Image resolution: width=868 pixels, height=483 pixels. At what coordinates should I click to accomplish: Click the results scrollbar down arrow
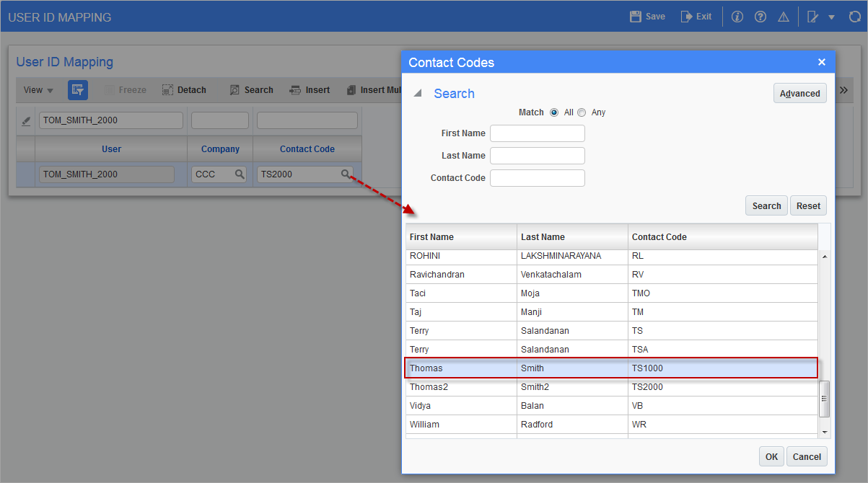point(825,431)
